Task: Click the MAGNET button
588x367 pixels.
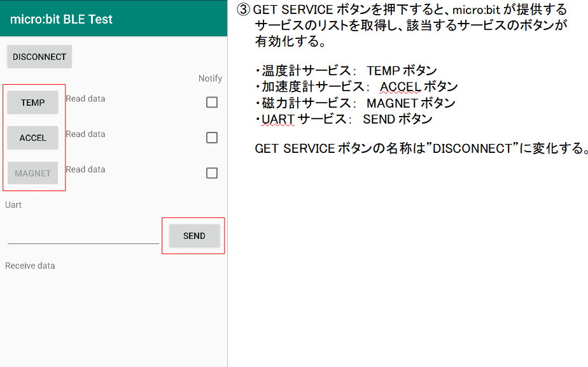Action: click(32, 173)
